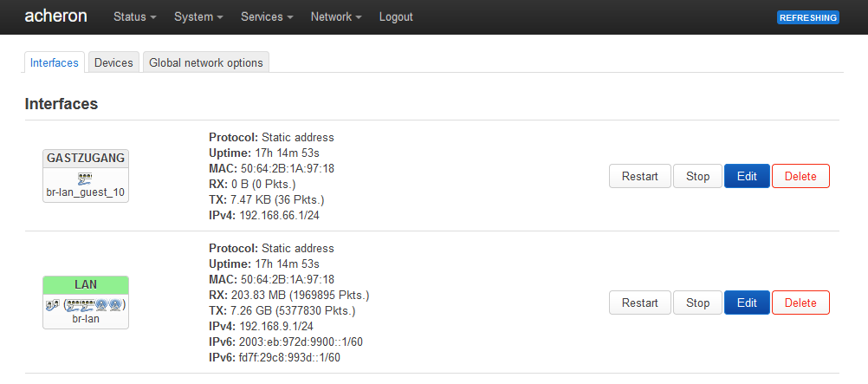Click last wireless icon in LAN box

(115, 305)
